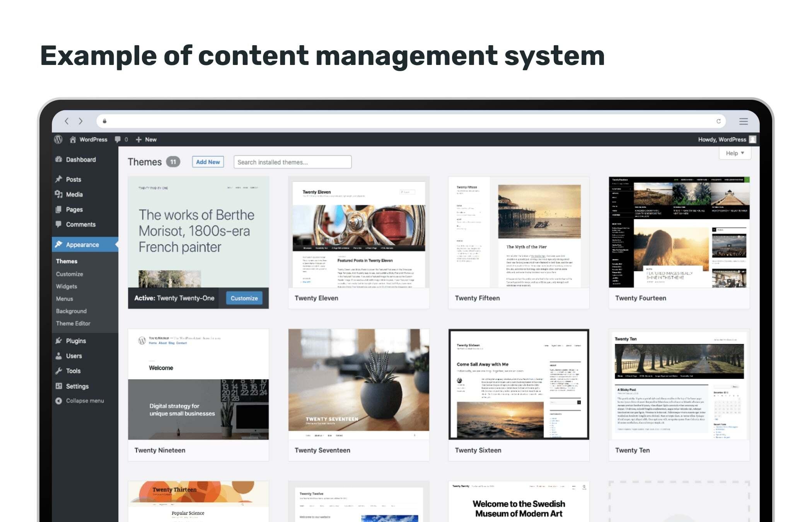Viewport: 812px width, 522px height.
Task: Open the browser hamburger menu icon
Action: 743,121
